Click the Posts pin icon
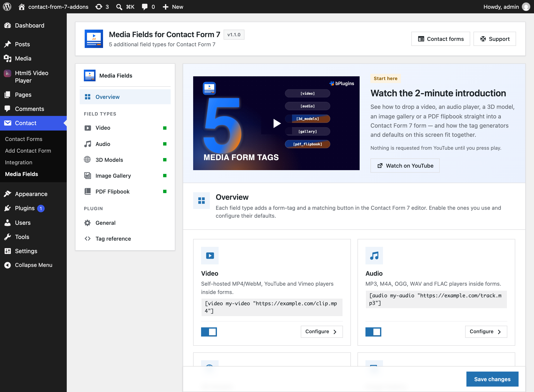This screenshot has width=534, height=392. [8, 44]
